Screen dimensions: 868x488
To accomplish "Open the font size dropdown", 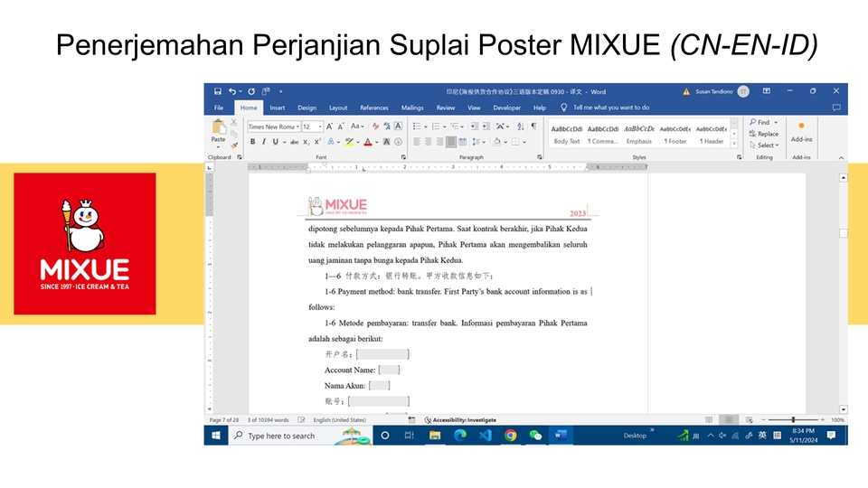I will tap(320, 127).
